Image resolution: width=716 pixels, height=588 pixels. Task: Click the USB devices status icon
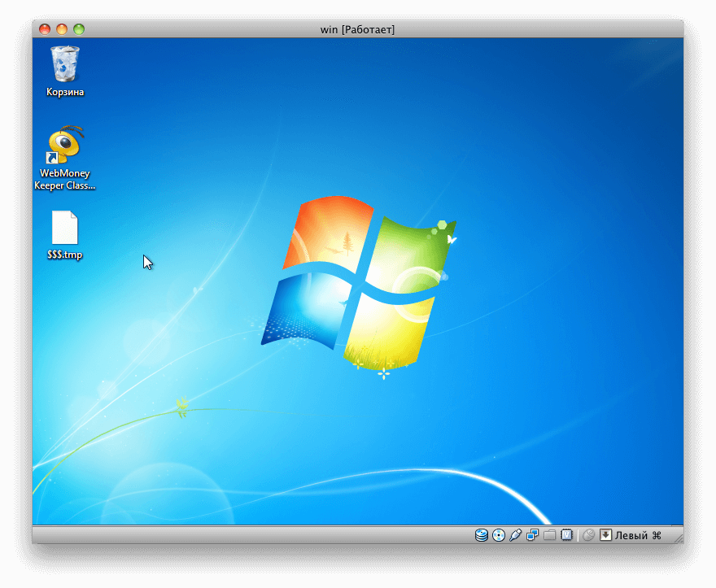pos(516,535)
